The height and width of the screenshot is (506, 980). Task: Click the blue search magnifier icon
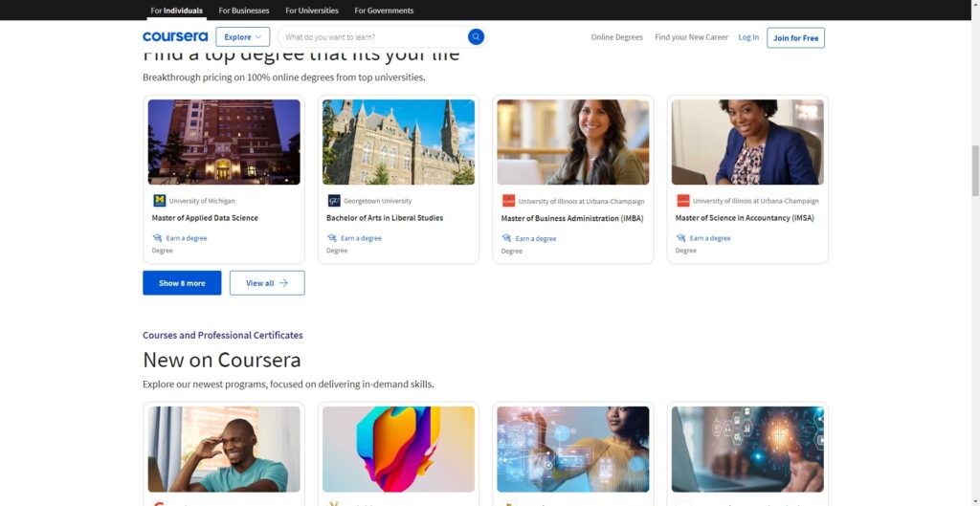tap(476, 37)
